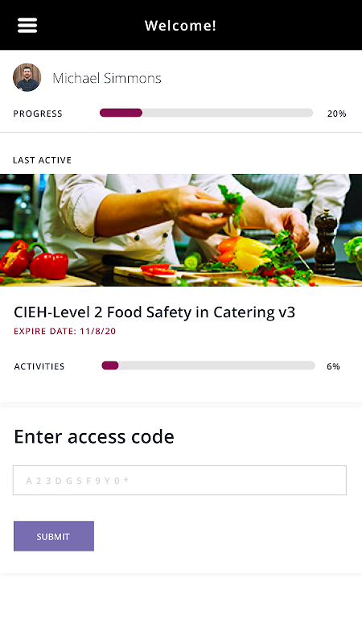Click the 20% progress value

tap(336, 114)
